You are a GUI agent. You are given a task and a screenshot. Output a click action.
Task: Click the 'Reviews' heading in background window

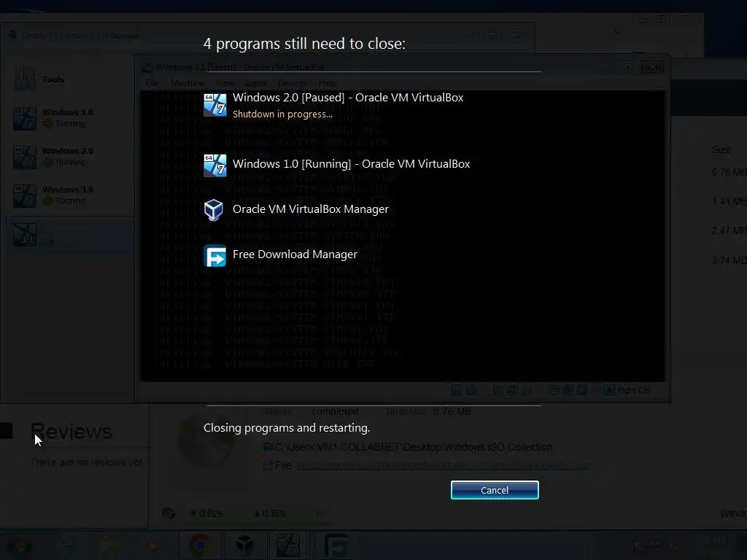click(71, 432)
